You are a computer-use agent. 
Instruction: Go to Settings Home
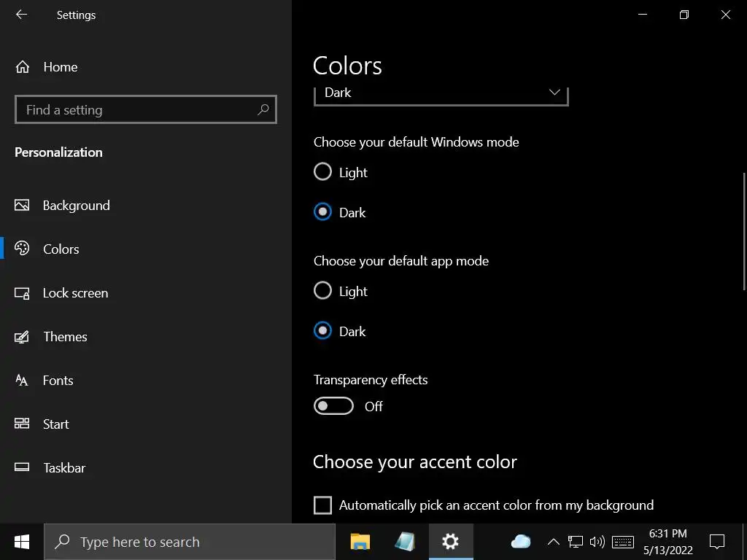(x=60, y=67)
